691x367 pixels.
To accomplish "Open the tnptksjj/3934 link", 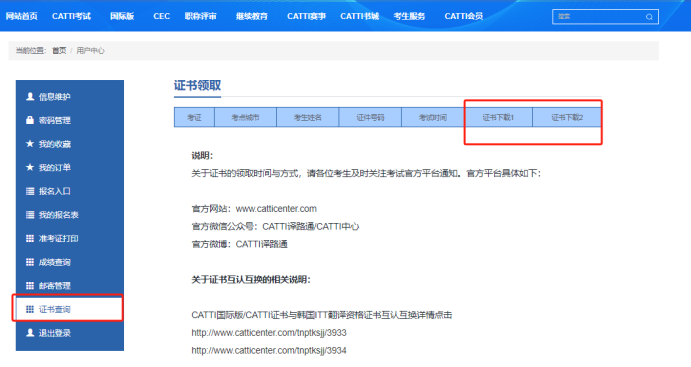I will [269, 350].
